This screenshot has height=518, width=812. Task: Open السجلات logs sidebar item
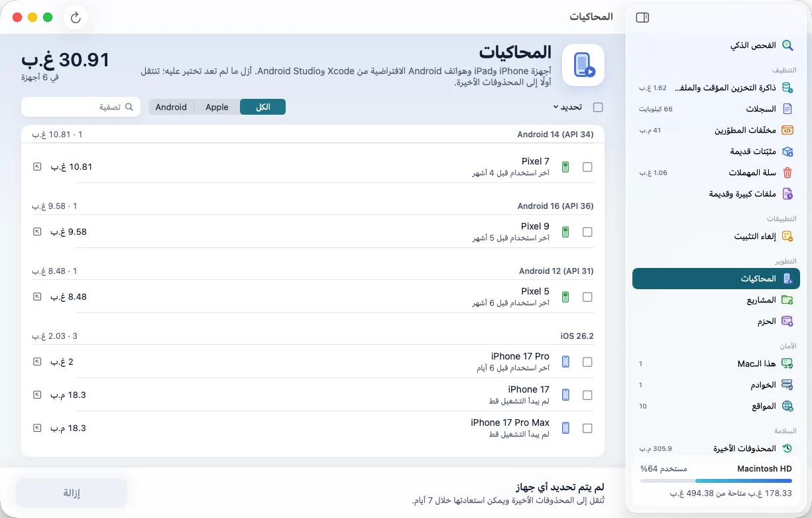[716, 109]
